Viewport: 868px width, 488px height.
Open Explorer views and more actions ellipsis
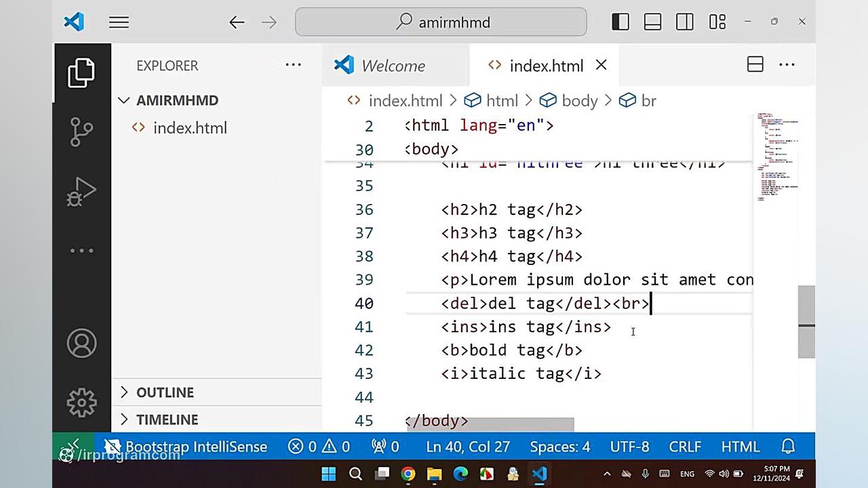(x=293, y=65)
